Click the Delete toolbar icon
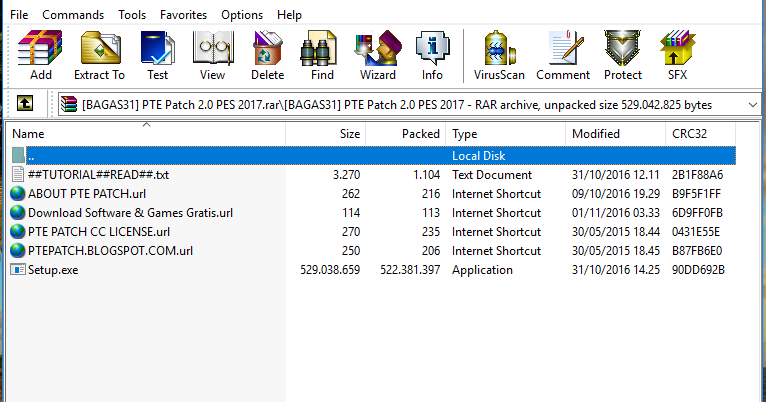The height and width of the screenshot is (402, 766). pyautogui.click(x=267, y=48)
